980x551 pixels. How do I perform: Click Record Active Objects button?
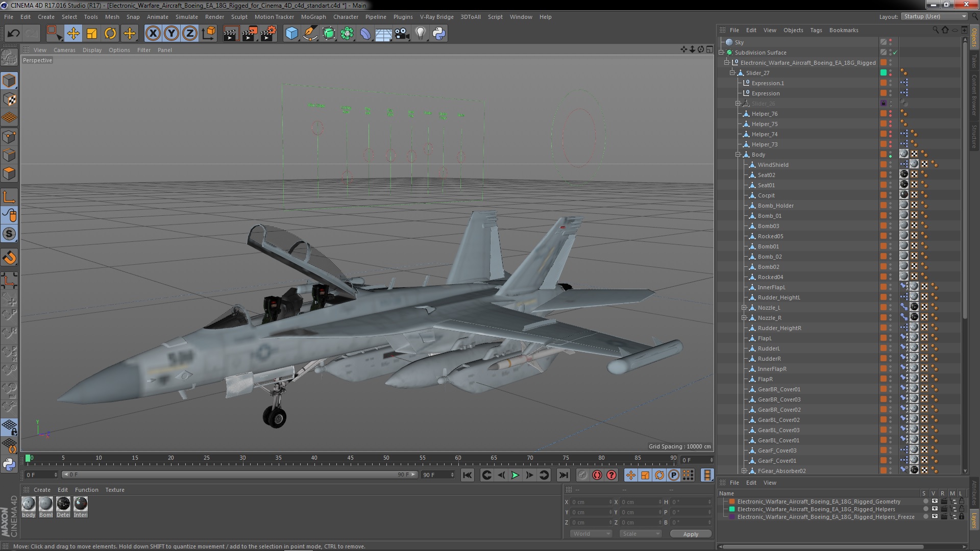click(583, 475)
